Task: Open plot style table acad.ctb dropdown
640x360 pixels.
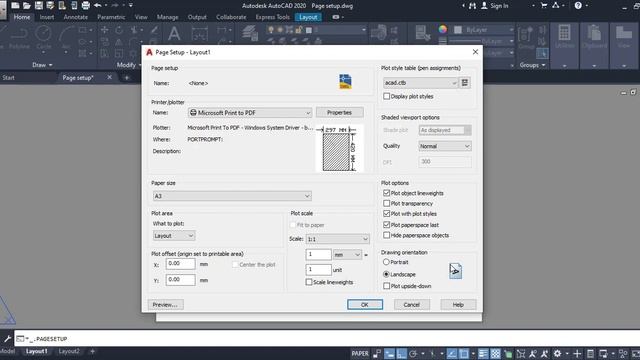Action: [x=420, y=83]
